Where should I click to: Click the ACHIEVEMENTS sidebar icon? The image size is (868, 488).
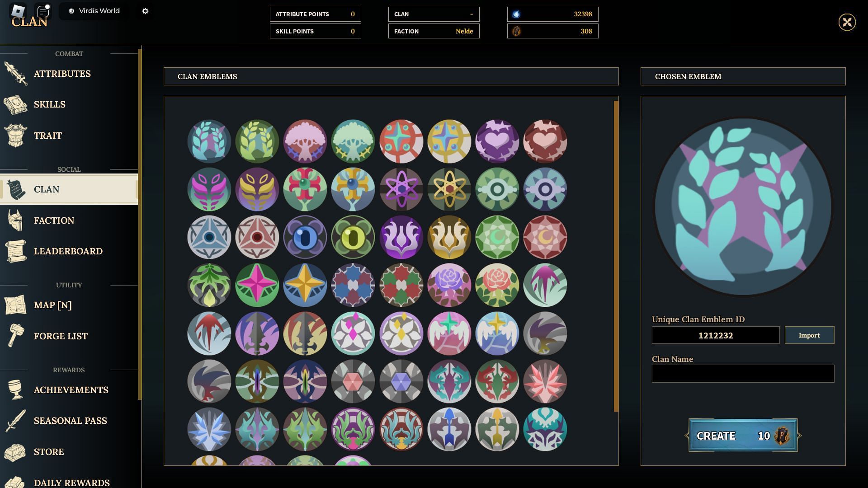click(16, 390)
